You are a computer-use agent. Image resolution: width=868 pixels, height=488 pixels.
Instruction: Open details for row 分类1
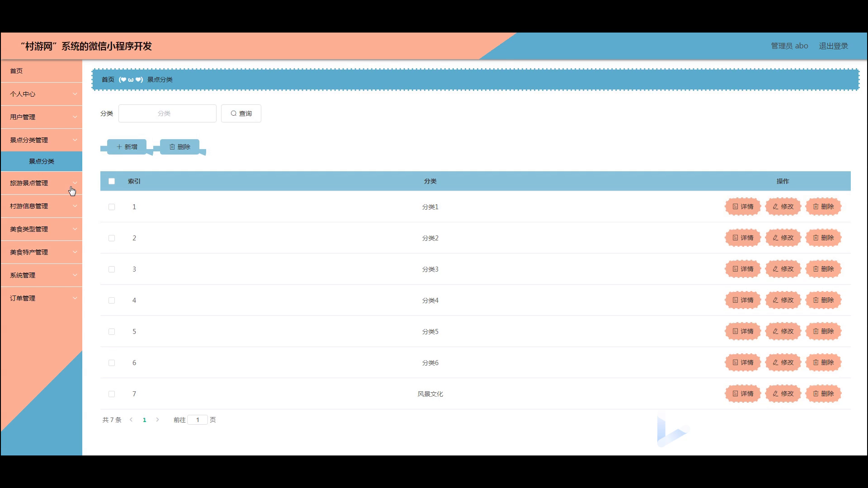point(743,206)
